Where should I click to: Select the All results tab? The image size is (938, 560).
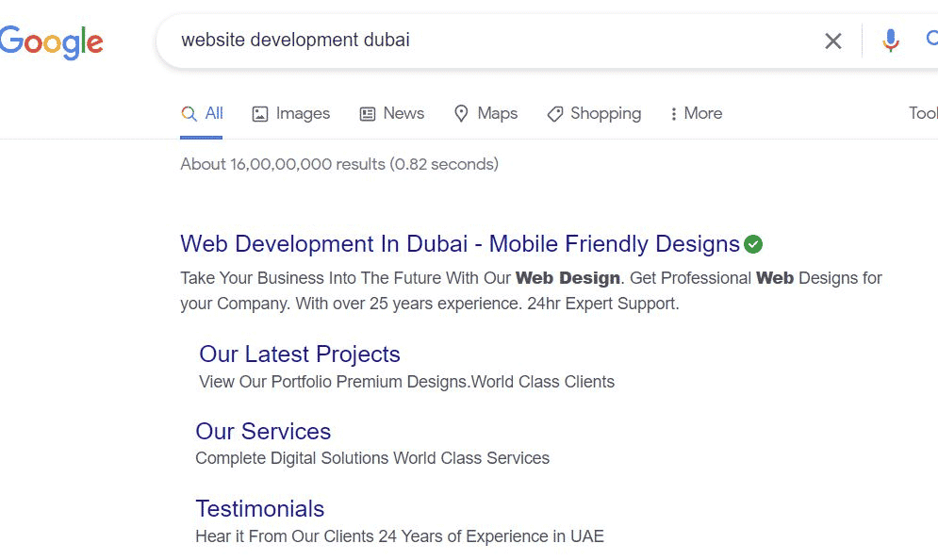click(x=202, y=114)
